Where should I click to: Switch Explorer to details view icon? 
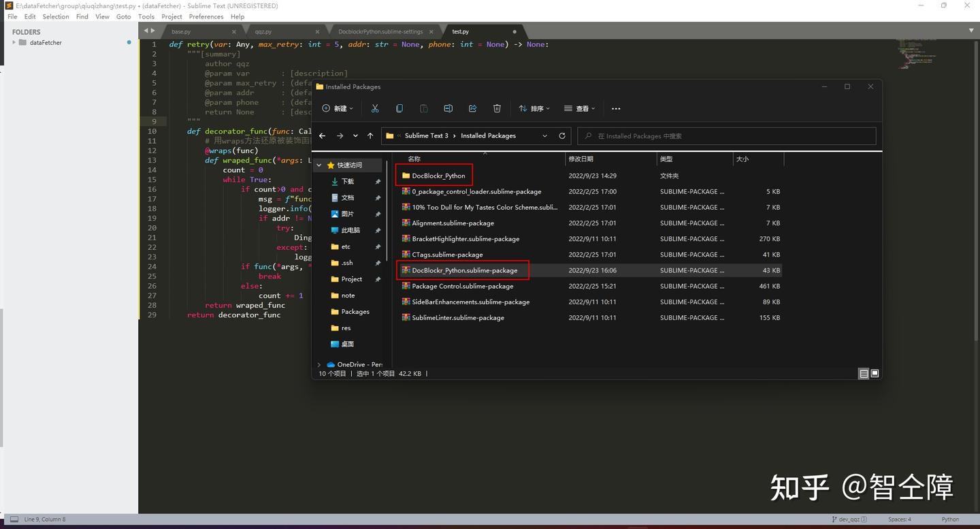click(x=864, y=373)
